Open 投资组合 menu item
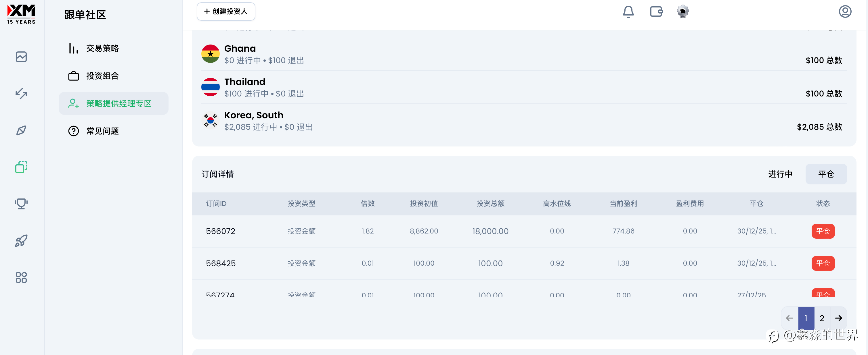This screenshot has width=868, height=355. (102, 76)
